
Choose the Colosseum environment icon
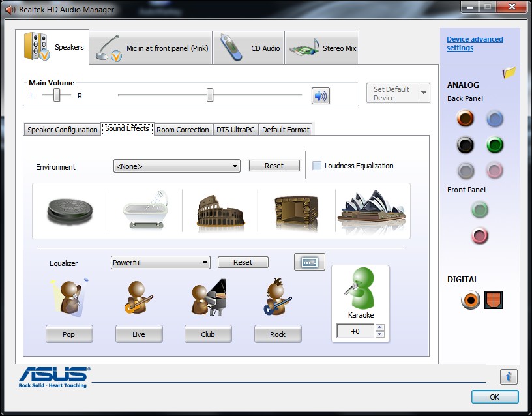tap(220, 211)
